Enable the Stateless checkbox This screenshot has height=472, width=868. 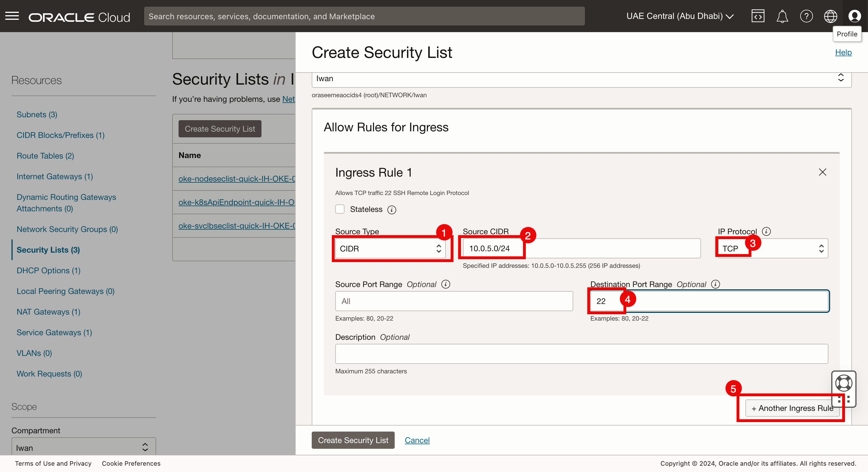coord(340,209)
